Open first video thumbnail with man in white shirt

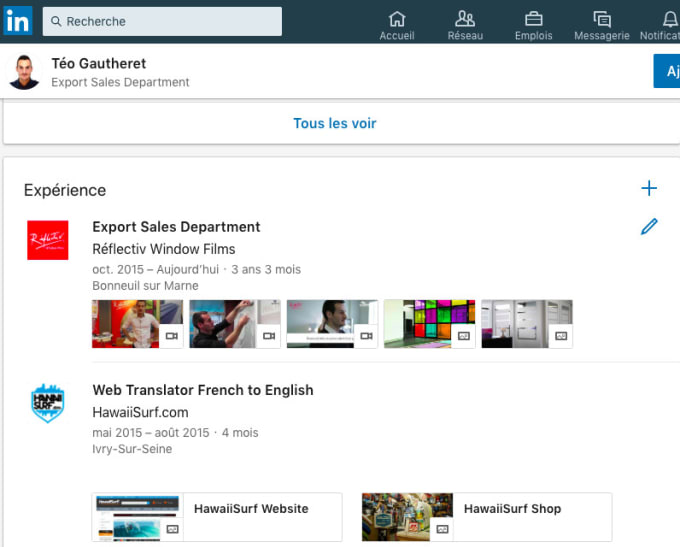point(137,324)
